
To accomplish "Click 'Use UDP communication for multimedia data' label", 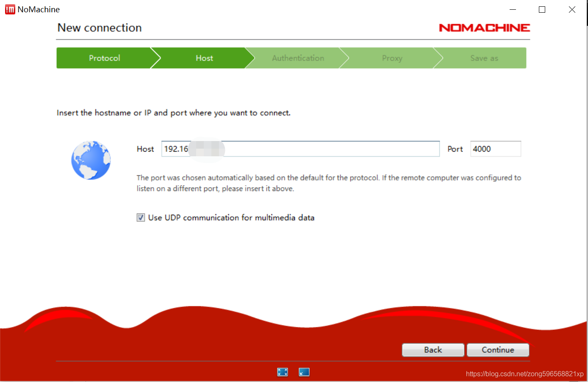I will coord(231,218).
